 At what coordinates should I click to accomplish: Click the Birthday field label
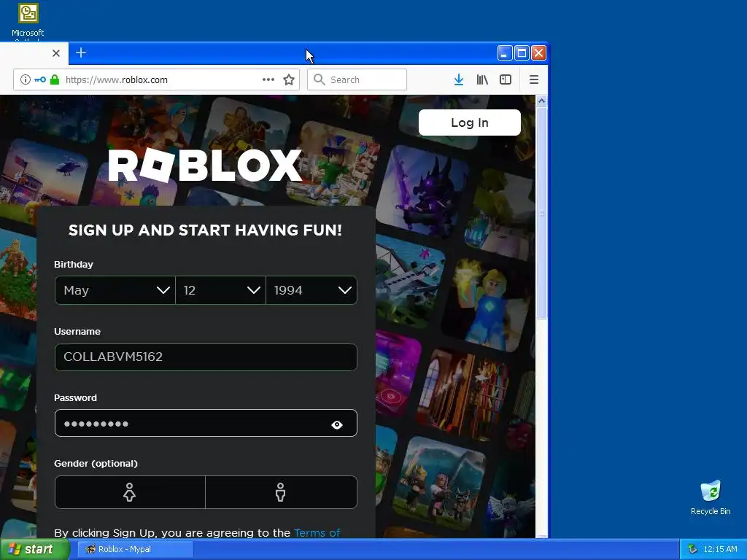74,264
